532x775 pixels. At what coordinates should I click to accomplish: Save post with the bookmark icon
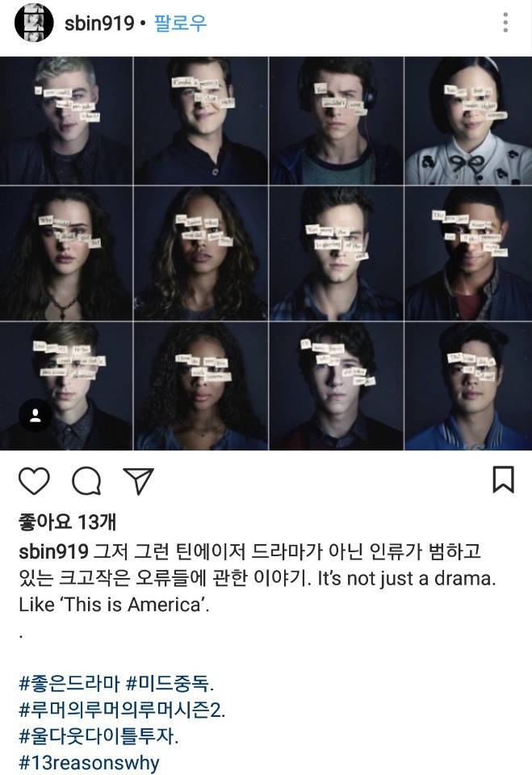(x=503, y=480)
